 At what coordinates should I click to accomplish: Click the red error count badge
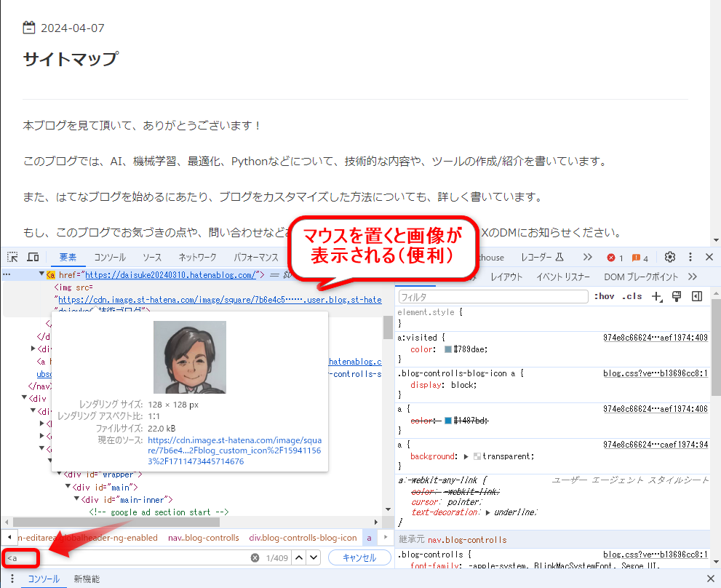point(616,258)
